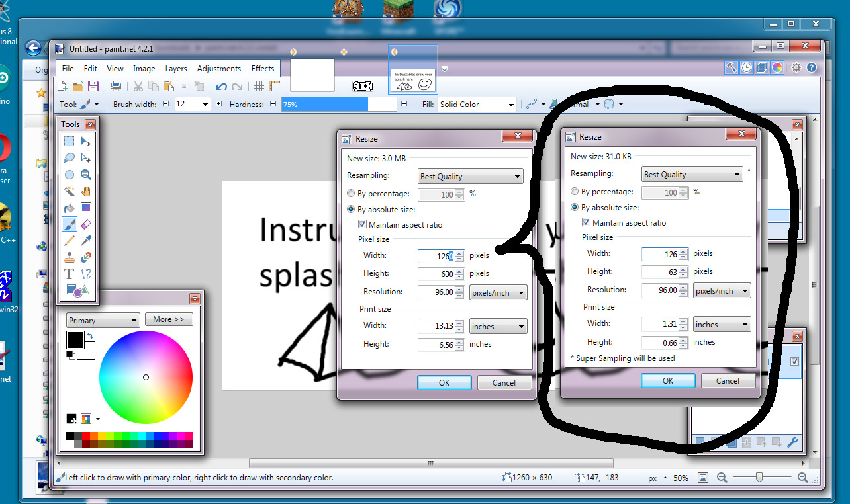Select the Paint Bucket tool
Screen dimensions: 850x504
pyautogui.click(x=70, y=208)
